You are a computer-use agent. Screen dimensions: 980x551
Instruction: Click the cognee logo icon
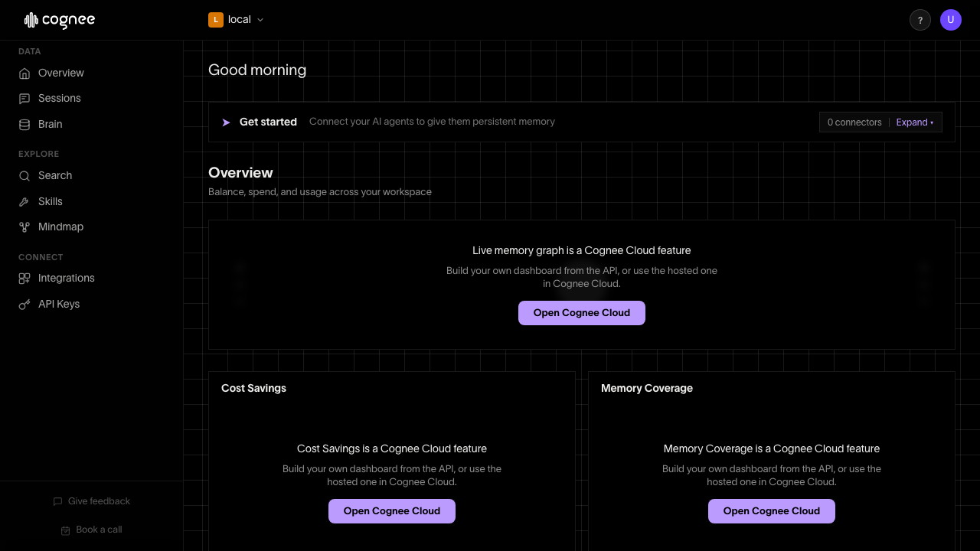click(x=31, y=20)
